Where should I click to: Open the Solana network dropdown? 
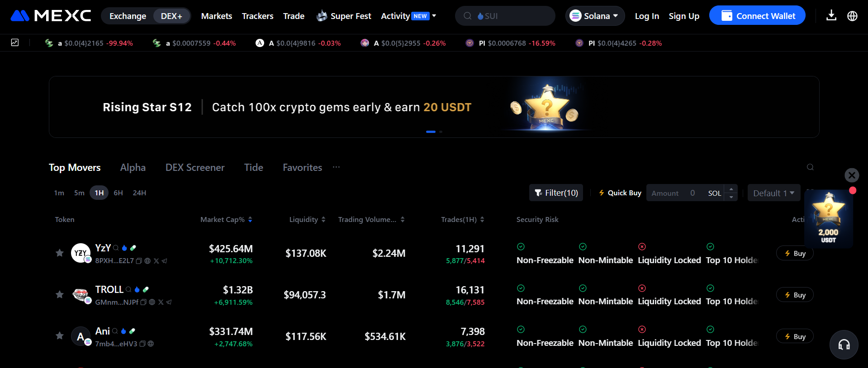click(x=595, y=16)
